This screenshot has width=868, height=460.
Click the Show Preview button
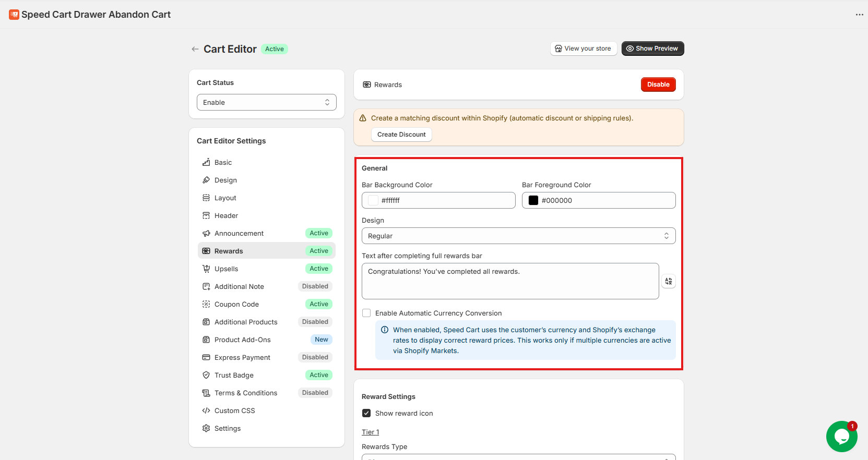point(652,49)
